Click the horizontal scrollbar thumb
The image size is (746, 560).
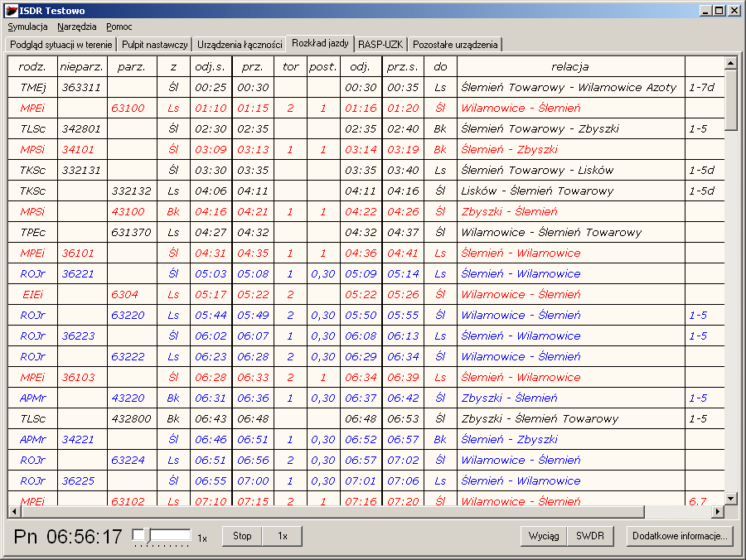(332, 511)
